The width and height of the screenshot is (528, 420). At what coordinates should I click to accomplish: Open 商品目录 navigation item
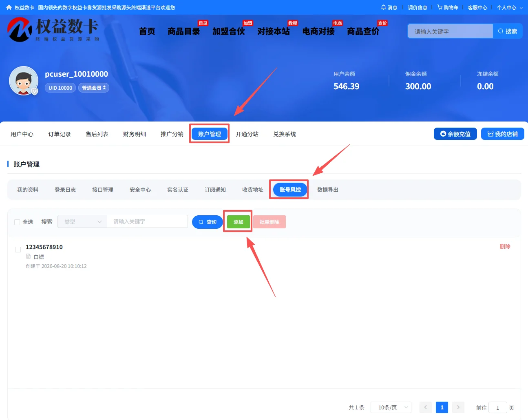pyautogui.click(x=184, y=31)
